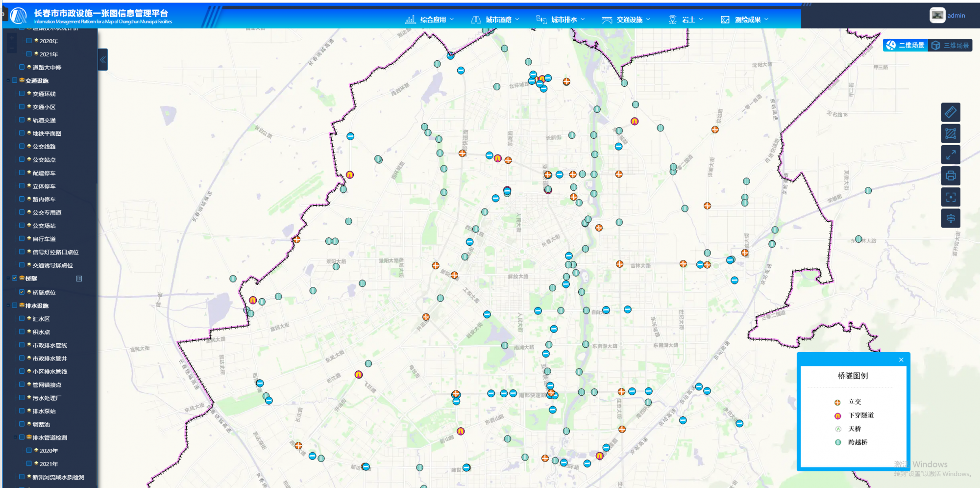Click the locate/focus target icon

click(x=950, y=197)
